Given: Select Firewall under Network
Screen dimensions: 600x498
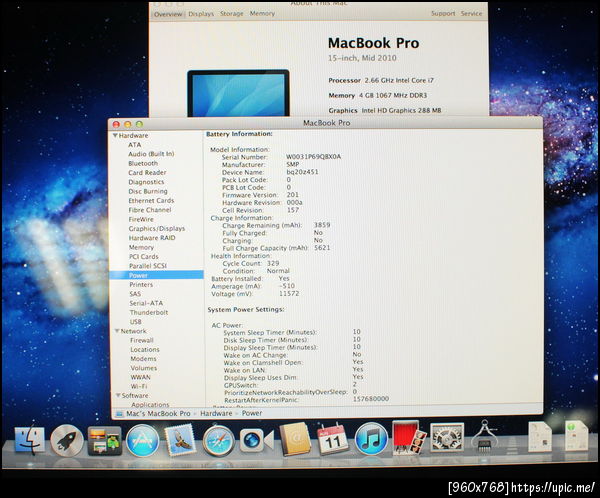Looking at the screenshot, I should pyautogui.click(x=142, y=340).
